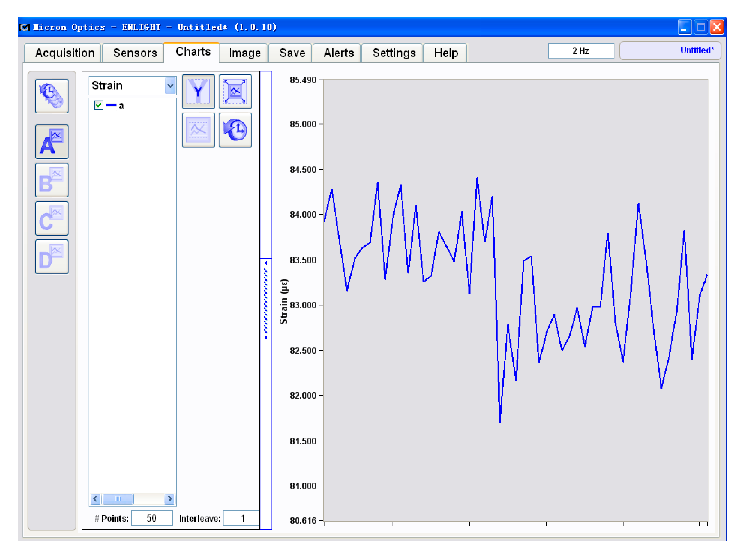Image resolution: width=746 pixels, height=560 pixels.
Task: Switch to the Sensors tab
Action: pyautogui.click(x=135, y=53)
